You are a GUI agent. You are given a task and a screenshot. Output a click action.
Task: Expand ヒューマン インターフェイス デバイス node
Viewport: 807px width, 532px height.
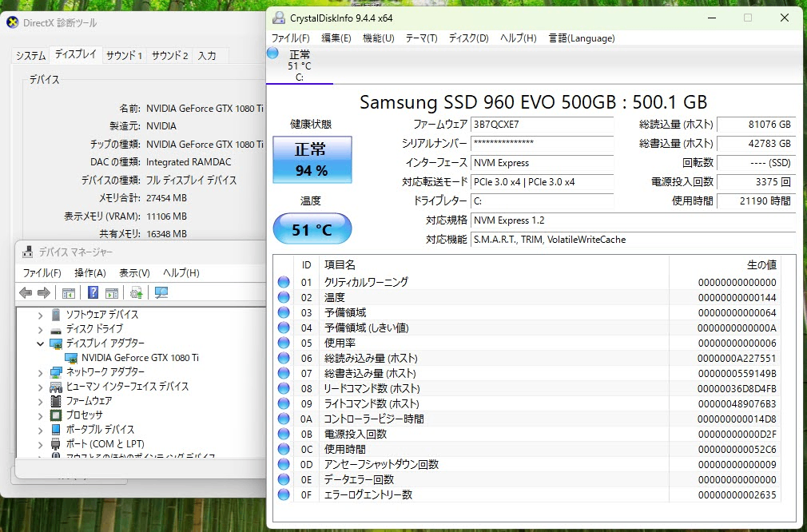tap(40, 387)
